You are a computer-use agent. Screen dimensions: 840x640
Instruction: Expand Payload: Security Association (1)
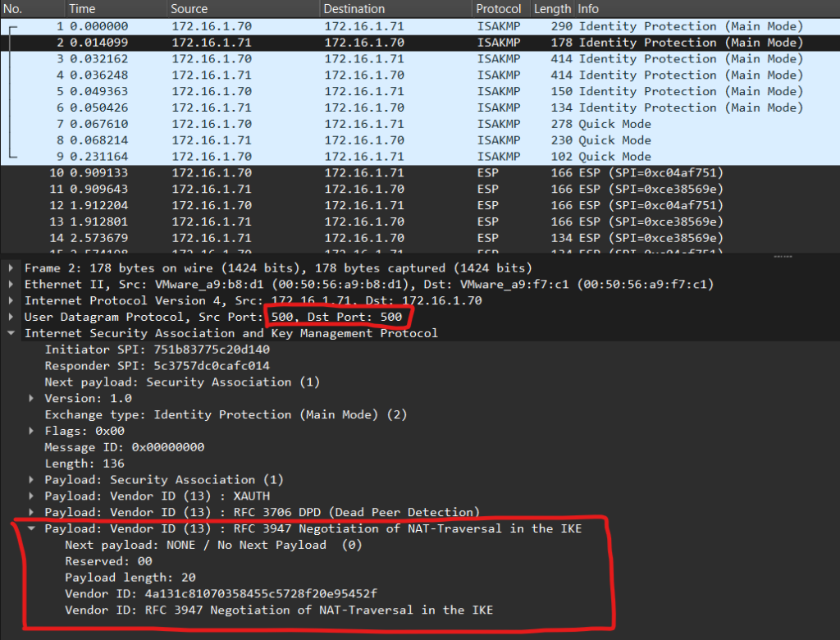pos(31,480)
